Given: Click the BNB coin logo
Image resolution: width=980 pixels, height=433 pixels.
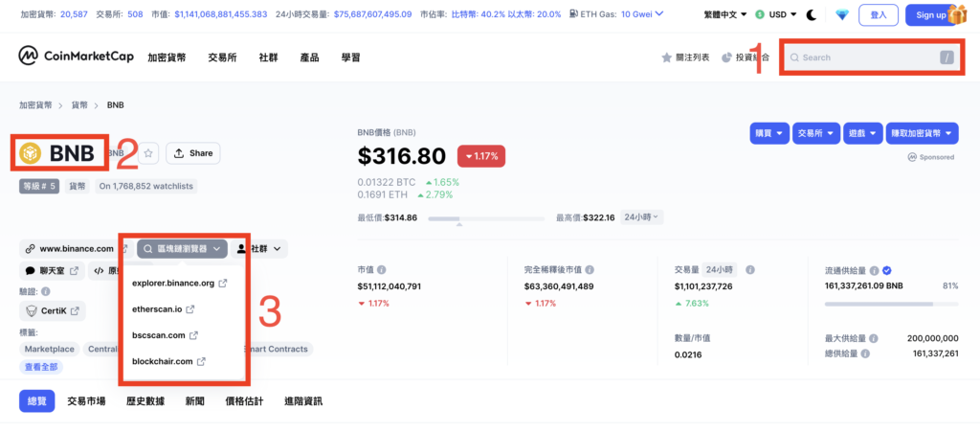Looking at the screenshot, I should 30,153.
